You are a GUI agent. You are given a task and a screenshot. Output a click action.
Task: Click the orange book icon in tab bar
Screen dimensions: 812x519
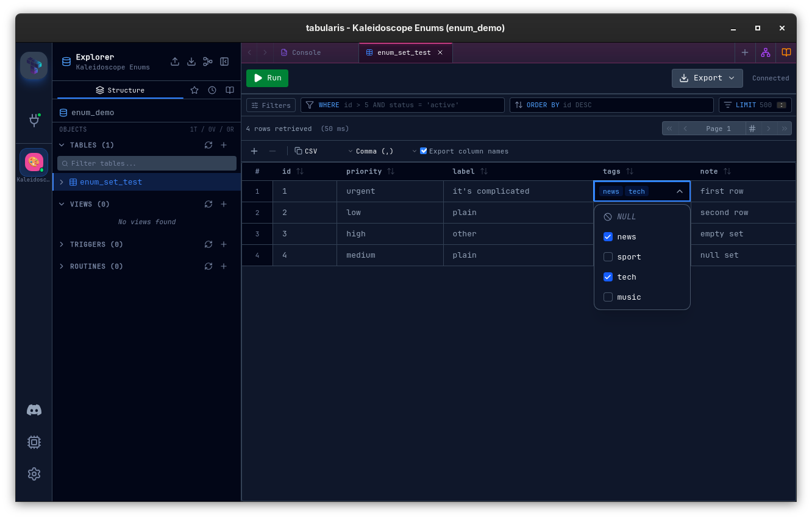[786, 52]
